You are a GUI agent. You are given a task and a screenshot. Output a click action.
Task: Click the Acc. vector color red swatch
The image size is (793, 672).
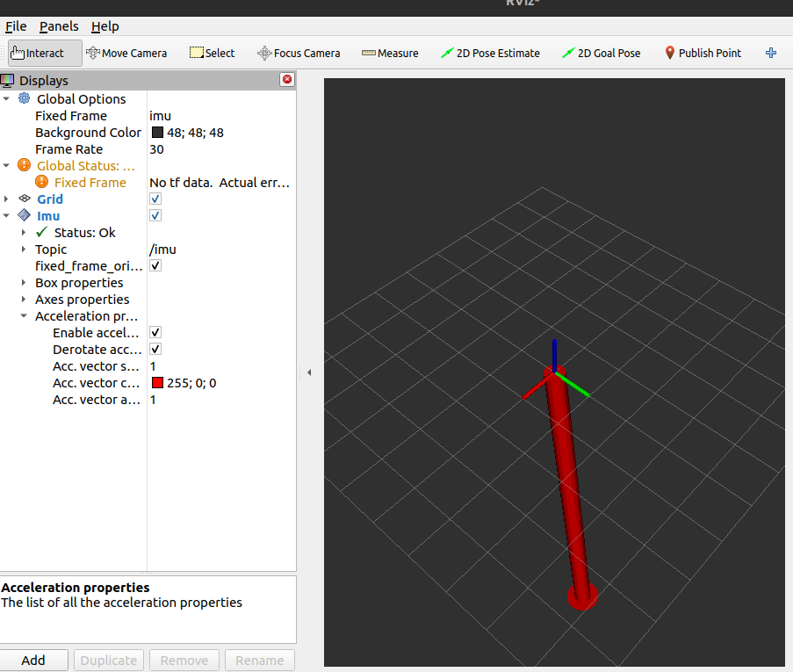[x=157, y=382]
